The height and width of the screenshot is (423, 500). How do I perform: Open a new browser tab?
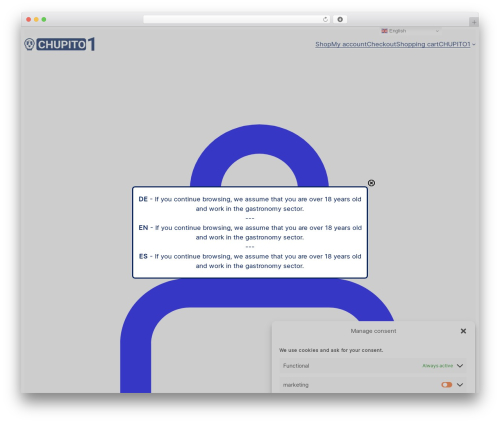pyautogui.click(x=474, y=22)
